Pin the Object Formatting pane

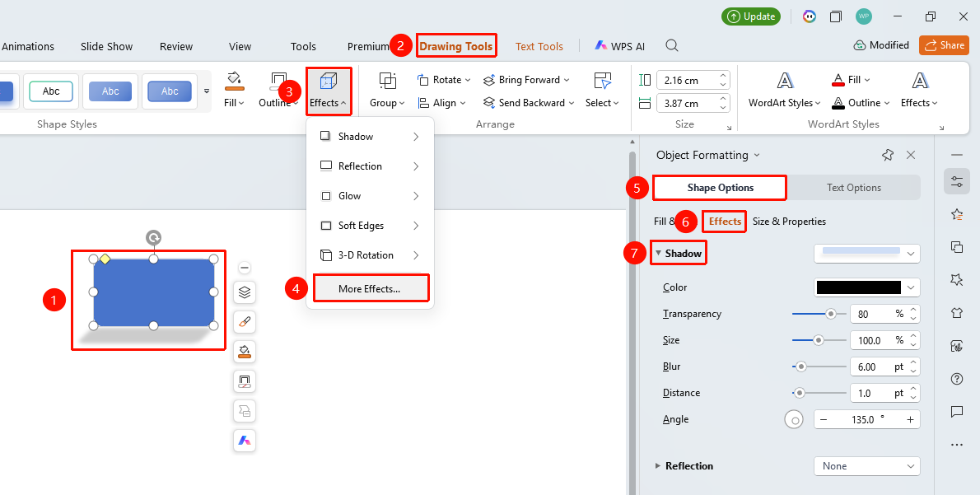(x=888, y=155)
